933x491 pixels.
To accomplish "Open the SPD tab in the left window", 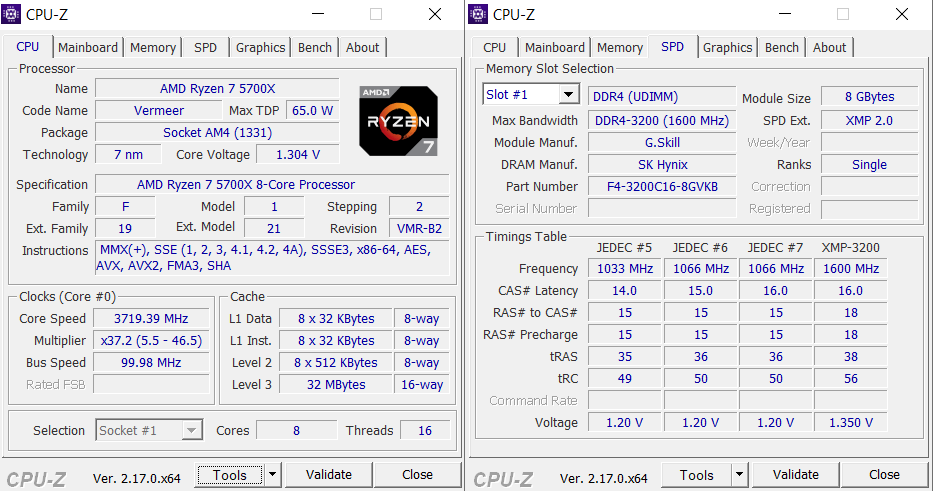I will 205,48.
